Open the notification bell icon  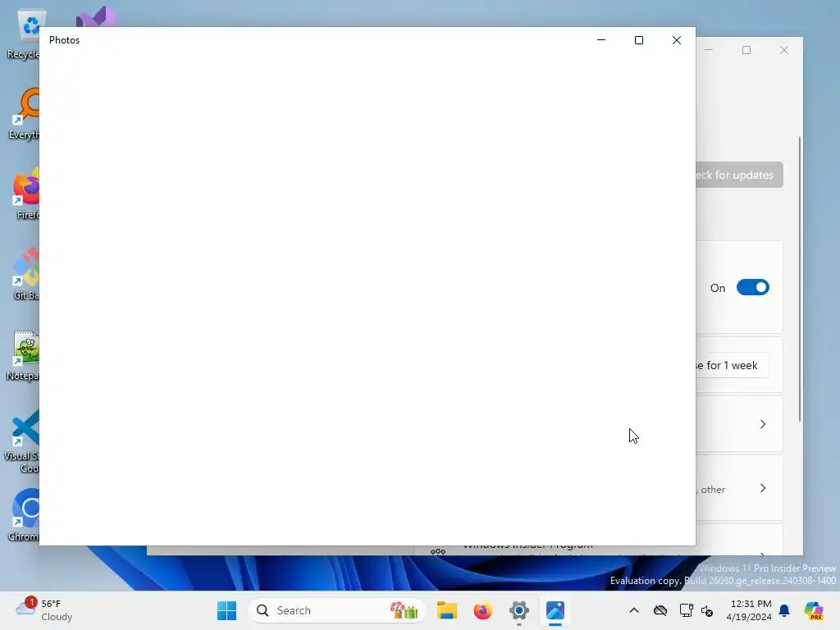coord(784,610)
